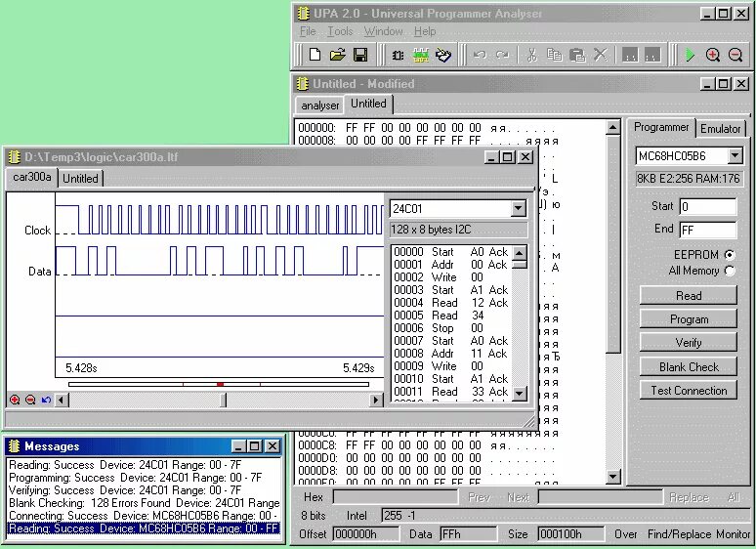Click the UPA 2.0 title bar chip icon

pyautogui.click(x=303, y=14)
